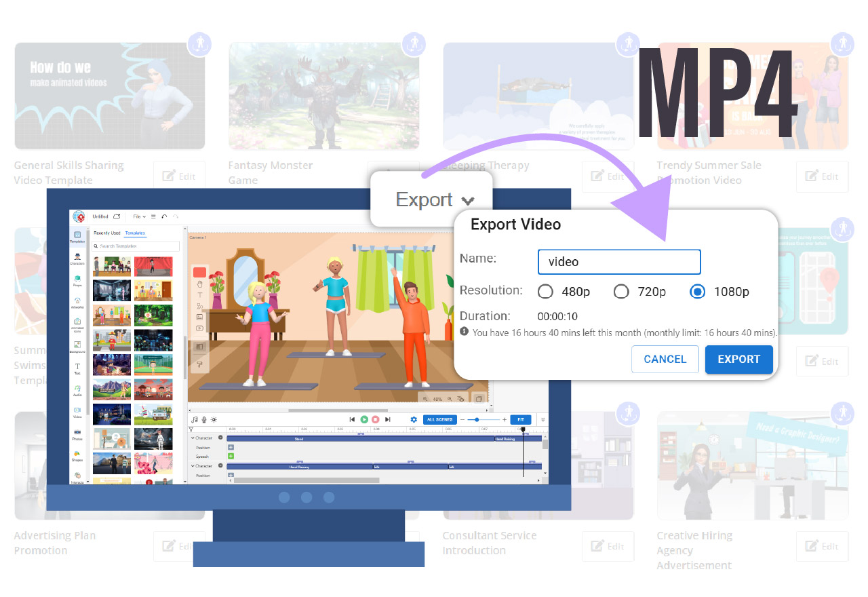Select the Characters panel in the sidebar
This screenshot has height=597, width=868.
tap(78, 258)
